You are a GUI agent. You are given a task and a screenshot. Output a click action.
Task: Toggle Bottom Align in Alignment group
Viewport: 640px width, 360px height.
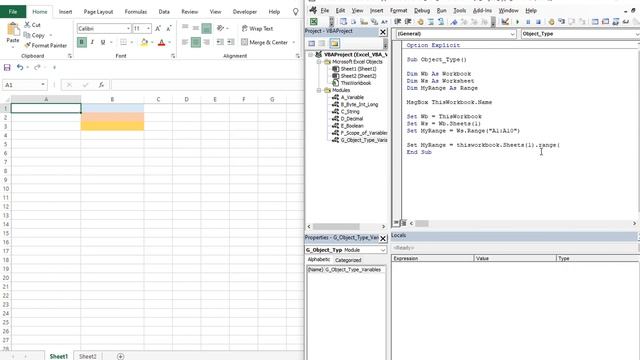[x=207, y=28]
